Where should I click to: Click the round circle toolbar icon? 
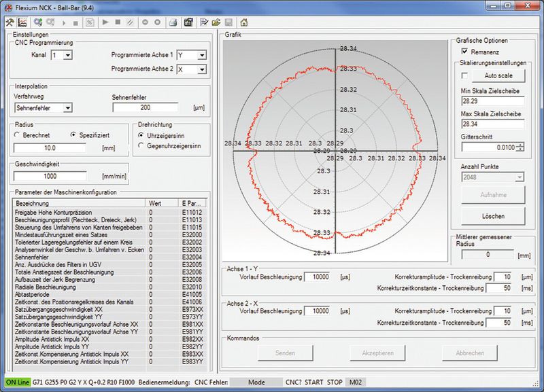(158, 22)
